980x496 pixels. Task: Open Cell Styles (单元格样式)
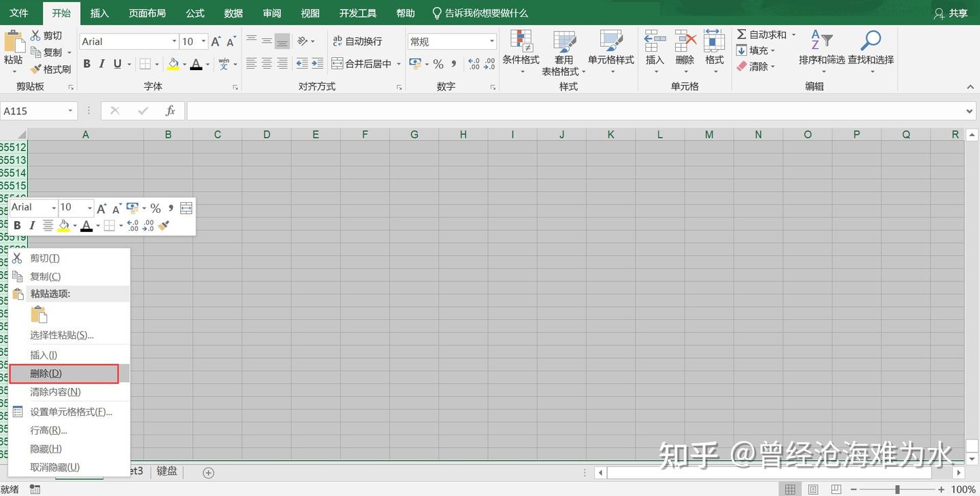point(611,52)
